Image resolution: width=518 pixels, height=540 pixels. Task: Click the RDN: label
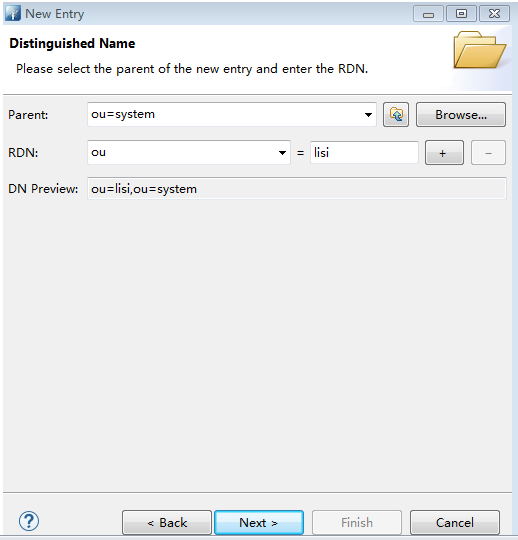coord(23,153)
